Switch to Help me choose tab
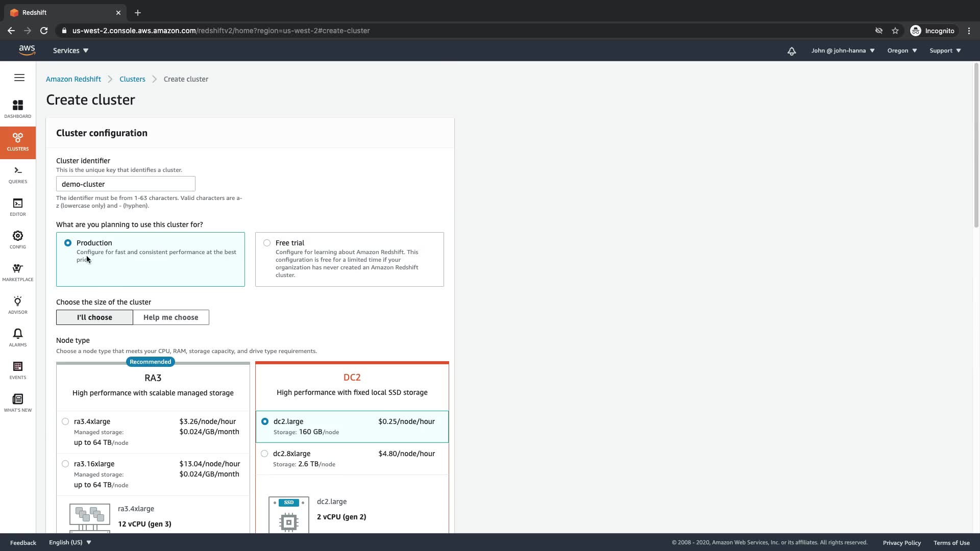Image resolution: width=980 pixels, height=551 pixels. tap(170, 317)
